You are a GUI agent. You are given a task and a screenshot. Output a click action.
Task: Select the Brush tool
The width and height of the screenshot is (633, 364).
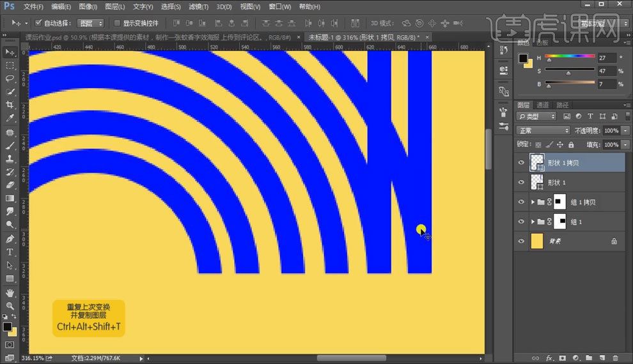point(10,146)
